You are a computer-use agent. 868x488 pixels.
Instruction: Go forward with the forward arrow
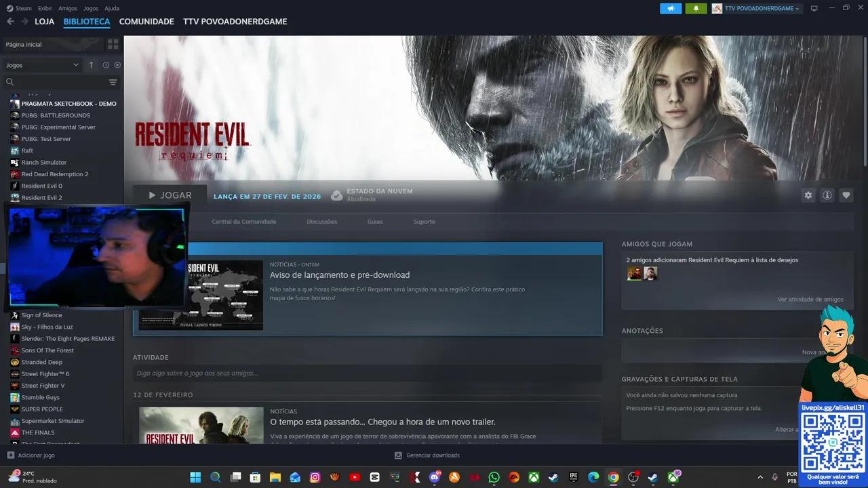[x=24, y=22]
